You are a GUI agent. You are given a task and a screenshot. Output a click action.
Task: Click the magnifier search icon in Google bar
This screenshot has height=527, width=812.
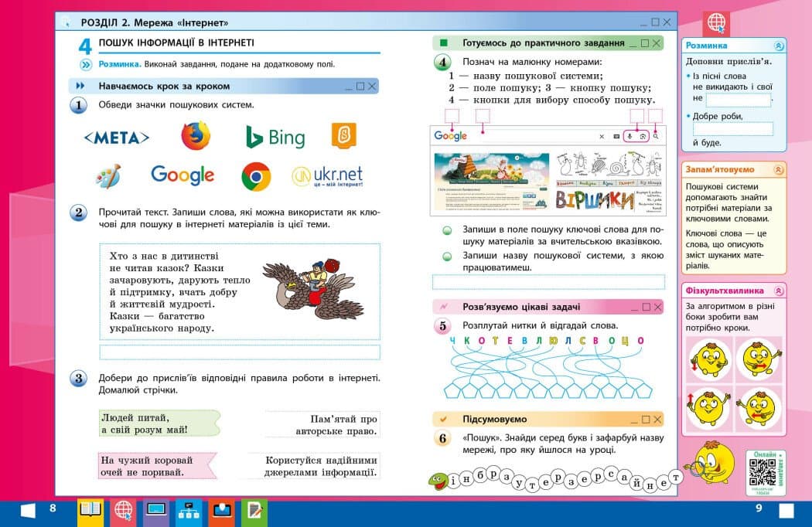pyautogui.click(x=656, y=137)
